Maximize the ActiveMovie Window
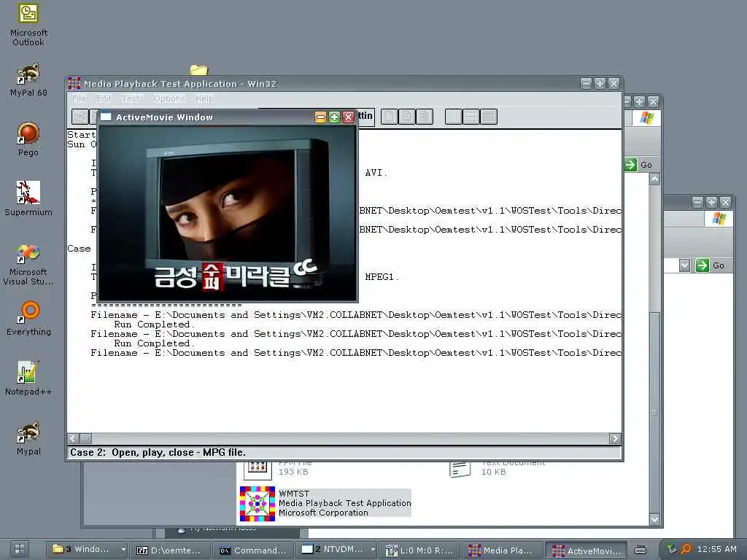Screen dimensions: 747x560 (x=334, y=117)
